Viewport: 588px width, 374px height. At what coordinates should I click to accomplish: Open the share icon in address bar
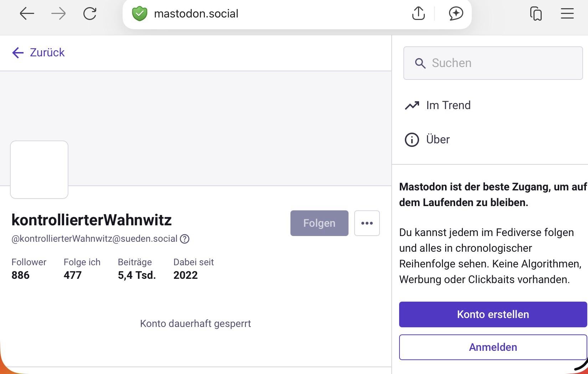pos(418,14)
